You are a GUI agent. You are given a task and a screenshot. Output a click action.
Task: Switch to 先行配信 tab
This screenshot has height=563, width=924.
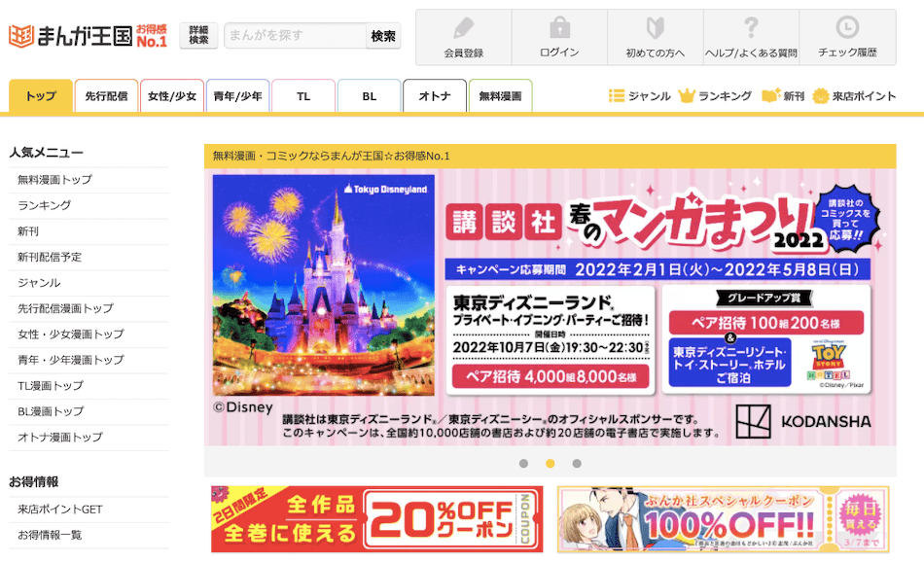click(x=106, y=96)
